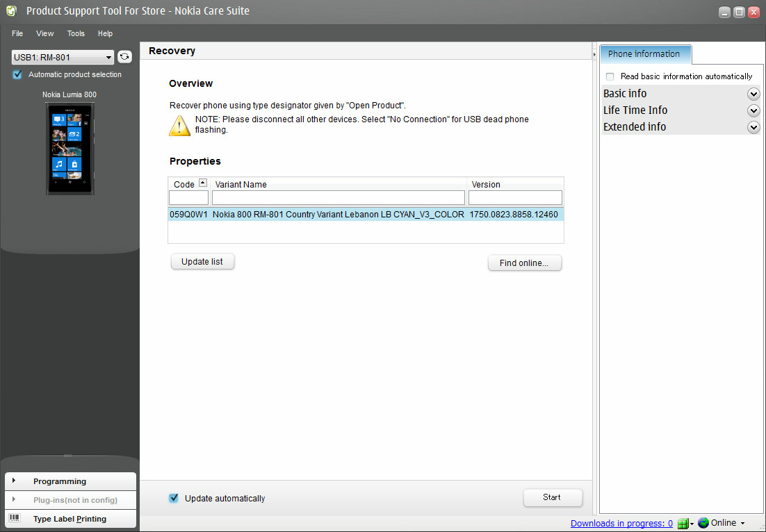Select the Phone information tab
Screen dimensions: 766x532
coord(644,54)
